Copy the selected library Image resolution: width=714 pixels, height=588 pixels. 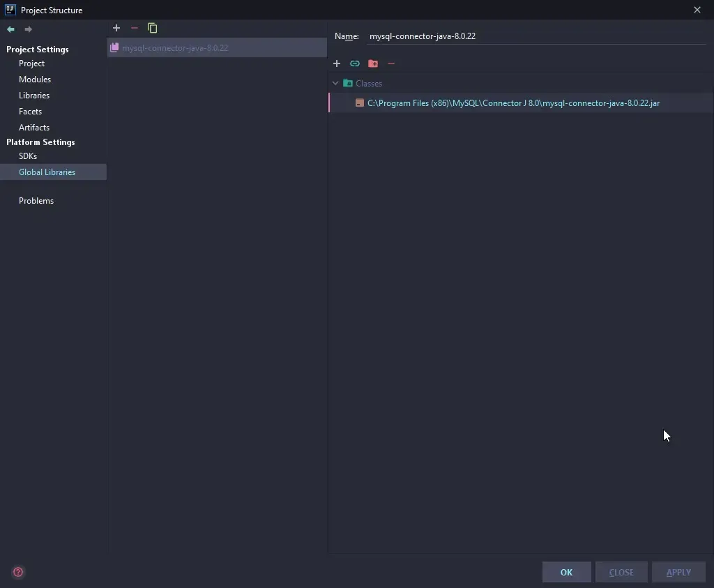coord(153,28)
